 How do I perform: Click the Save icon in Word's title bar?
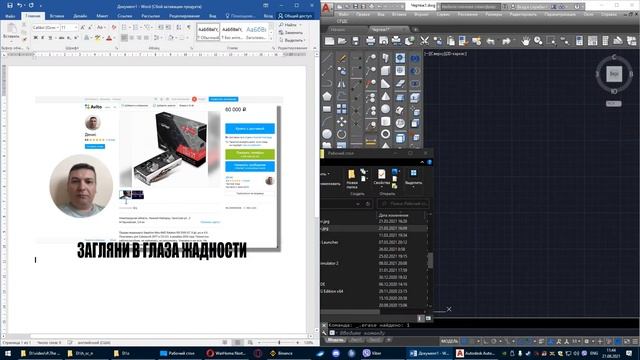[9, 6]
